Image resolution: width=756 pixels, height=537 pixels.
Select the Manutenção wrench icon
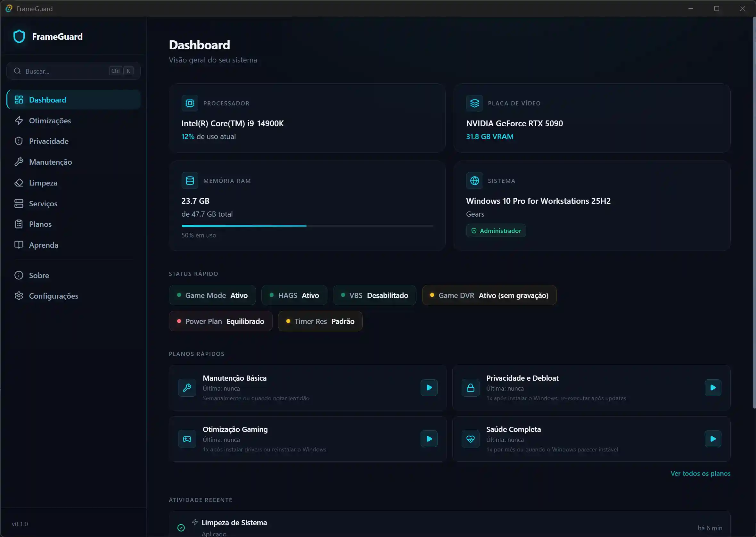(19, 162)
